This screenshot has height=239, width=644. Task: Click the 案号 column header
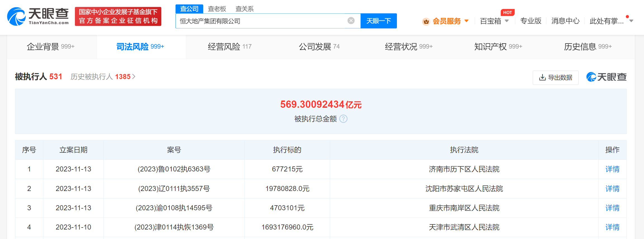tap(174, 150)
